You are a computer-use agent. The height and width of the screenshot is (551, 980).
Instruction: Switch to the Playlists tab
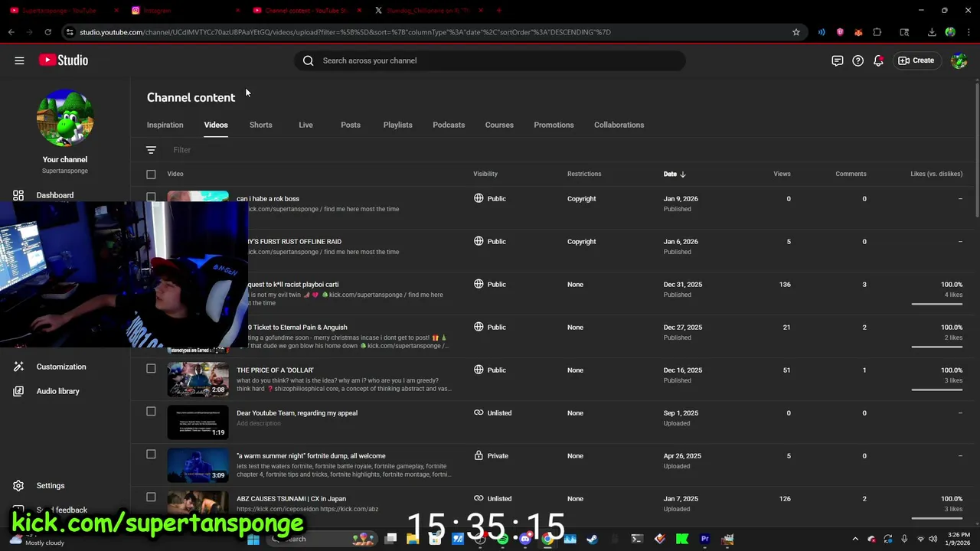click(398, 125)
